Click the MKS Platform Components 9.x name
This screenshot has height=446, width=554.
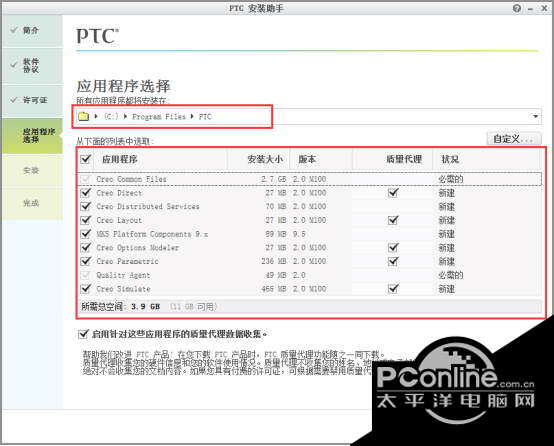[x=152, y=234]
